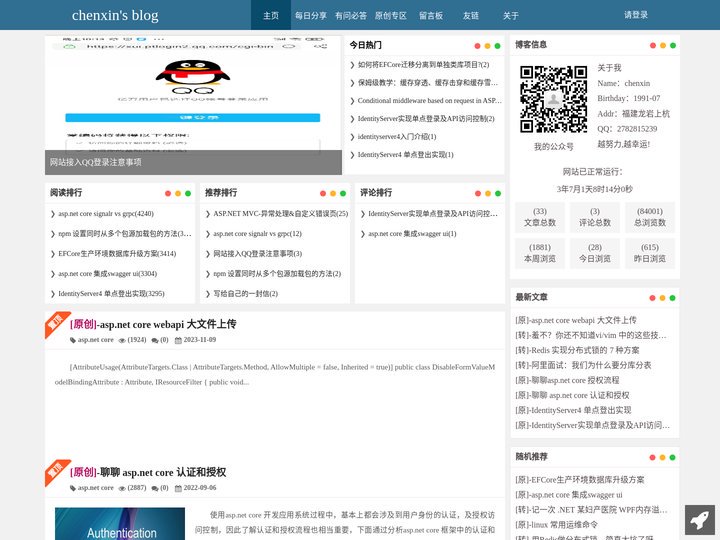Click the red dot in 阅读排行 panel
The height and width of the screenshot is (540, 720).
pos(168,194)
